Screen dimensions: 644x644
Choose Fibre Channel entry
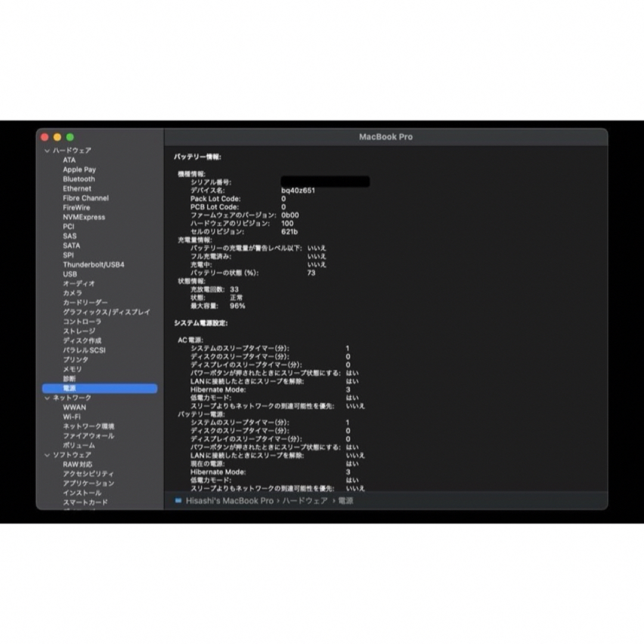(x=86, y=198)
